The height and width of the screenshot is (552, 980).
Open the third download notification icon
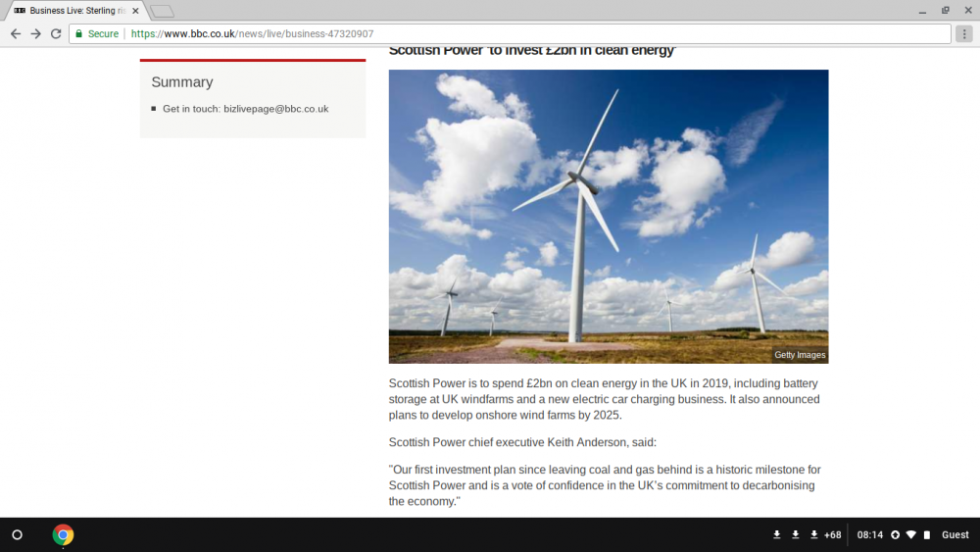[813, 535]
